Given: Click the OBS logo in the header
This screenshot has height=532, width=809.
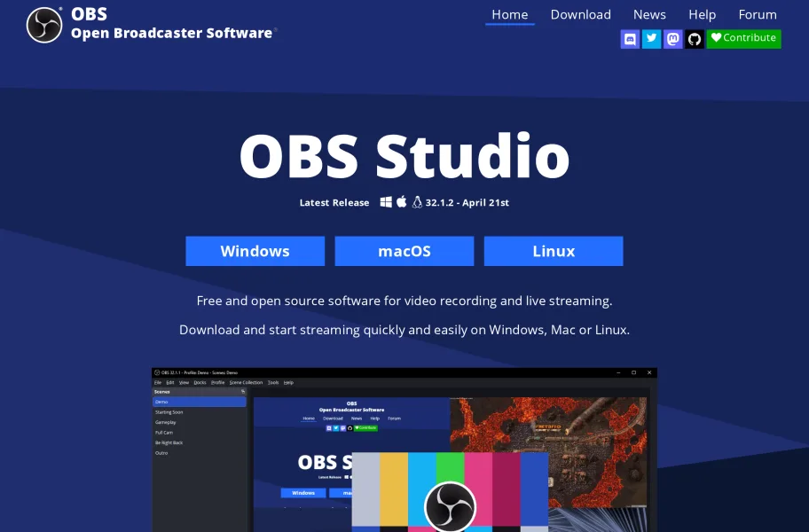Looking at the screenshot, I should coord(44,25).
